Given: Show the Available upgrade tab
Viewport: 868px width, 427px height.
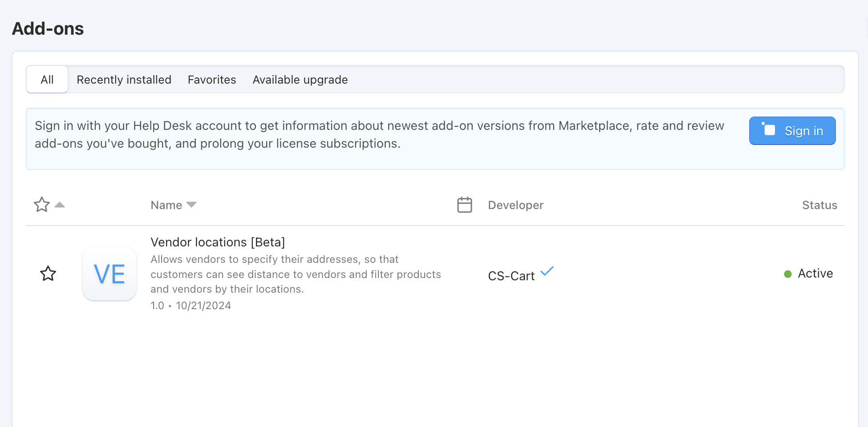Looking at the screenshot, I should pos(300,80).
